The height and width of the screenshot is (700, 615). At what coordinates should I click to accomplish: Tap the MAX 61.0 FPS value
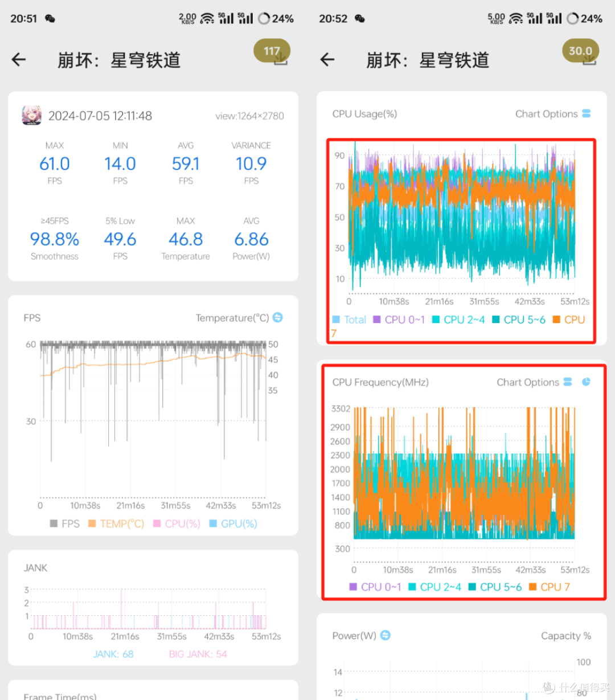coord(55,164)
